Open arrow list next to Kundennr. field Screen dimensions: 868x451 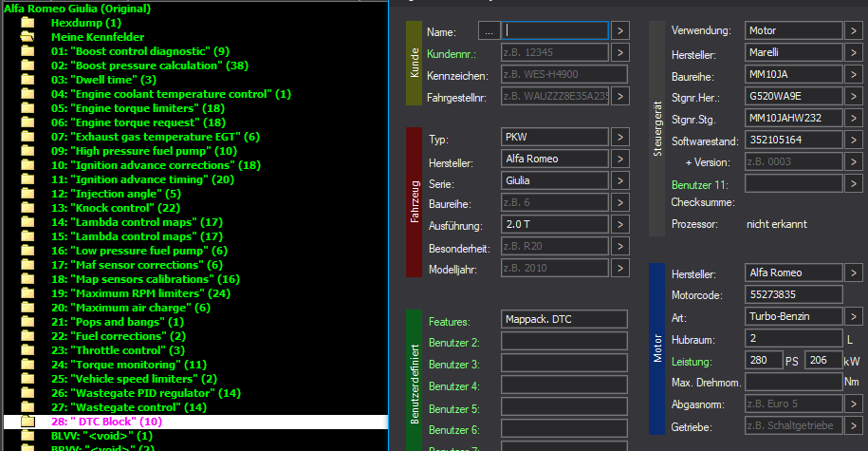(620, 52)
